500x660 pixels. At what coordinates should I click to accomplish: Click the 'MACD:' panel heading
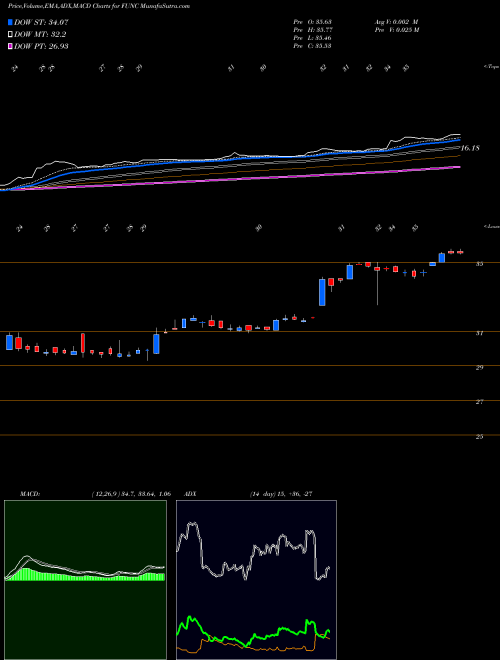coord(29,494)
